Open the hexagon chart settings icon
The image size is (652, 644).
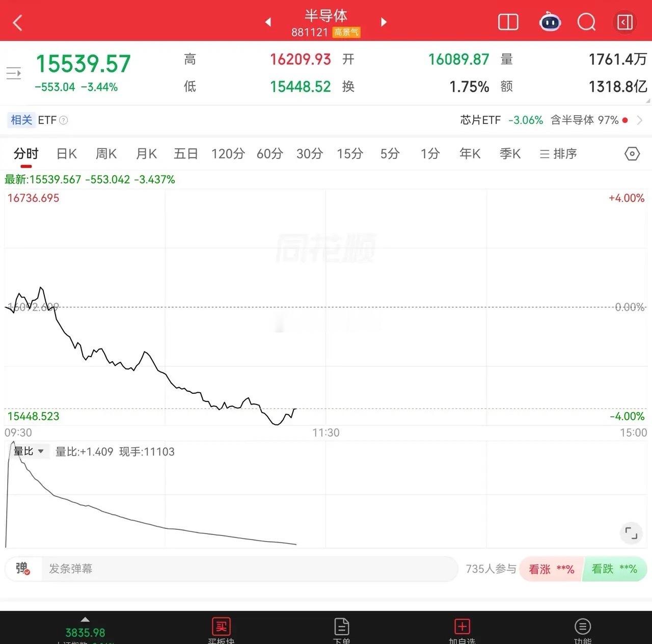632,154
